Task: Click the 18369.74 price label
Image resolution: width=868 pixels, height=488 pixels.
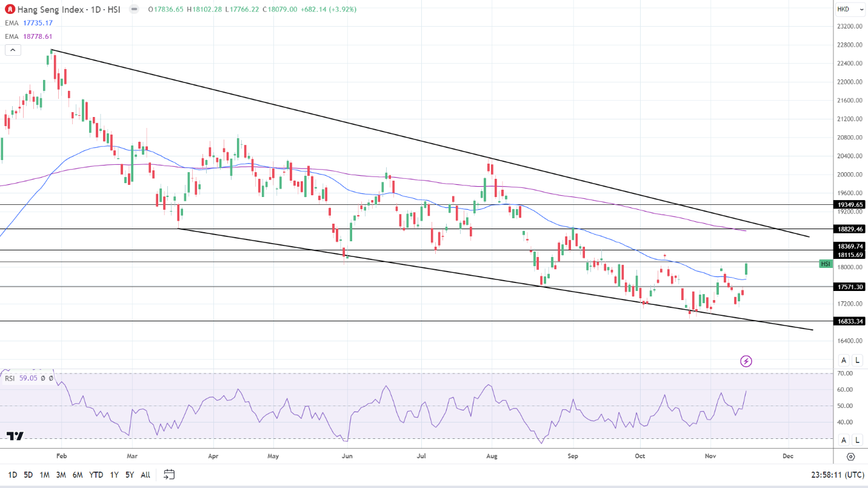Action: point(850,246)
